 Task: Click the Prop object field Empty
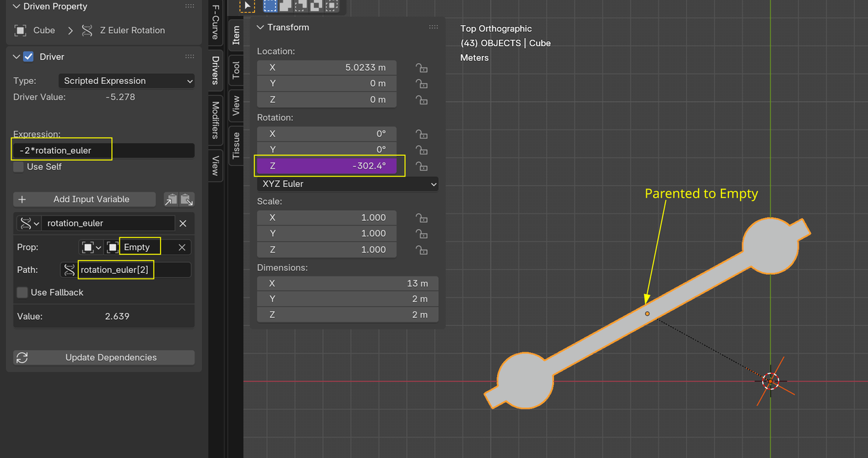pyautogui.click(x=147, y=247)
